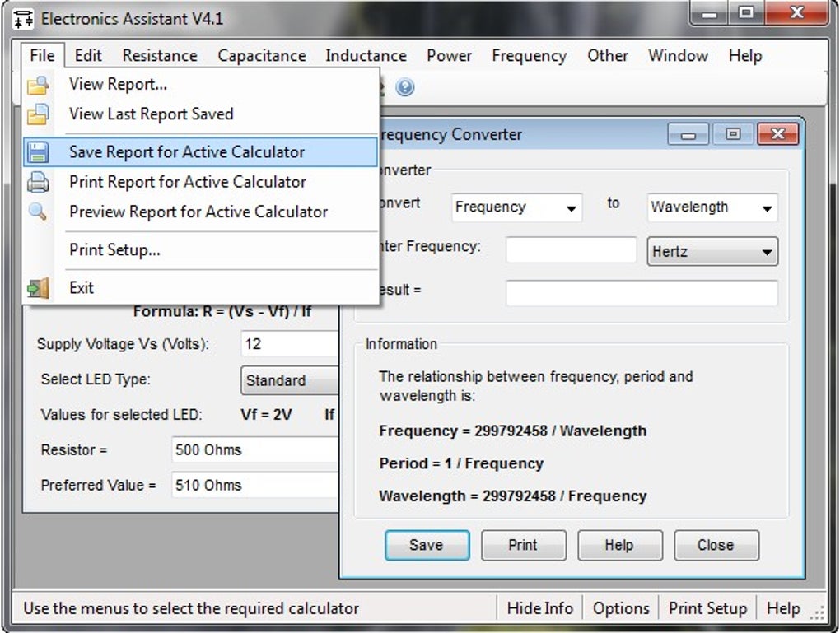Select Print Report for Active Calculator
This screenshot has height=633, width=840.
click(x=200, y=182)
